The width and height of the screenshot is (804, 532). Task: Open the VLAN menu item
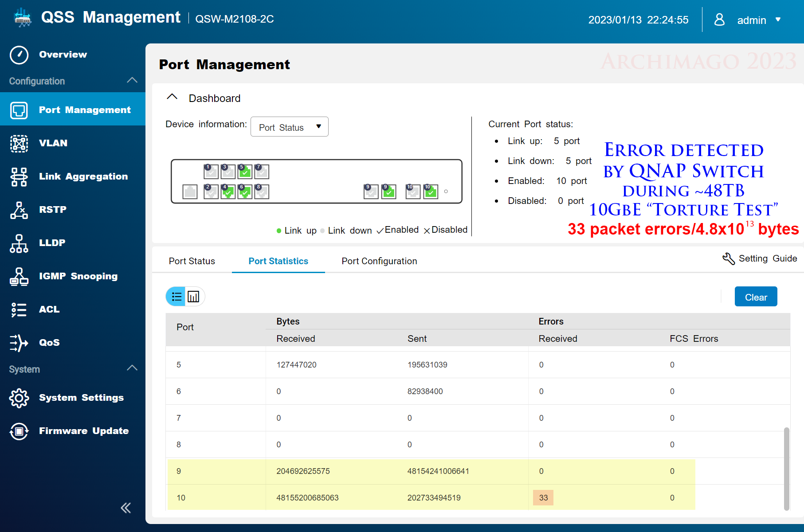[x=53, y=143]
